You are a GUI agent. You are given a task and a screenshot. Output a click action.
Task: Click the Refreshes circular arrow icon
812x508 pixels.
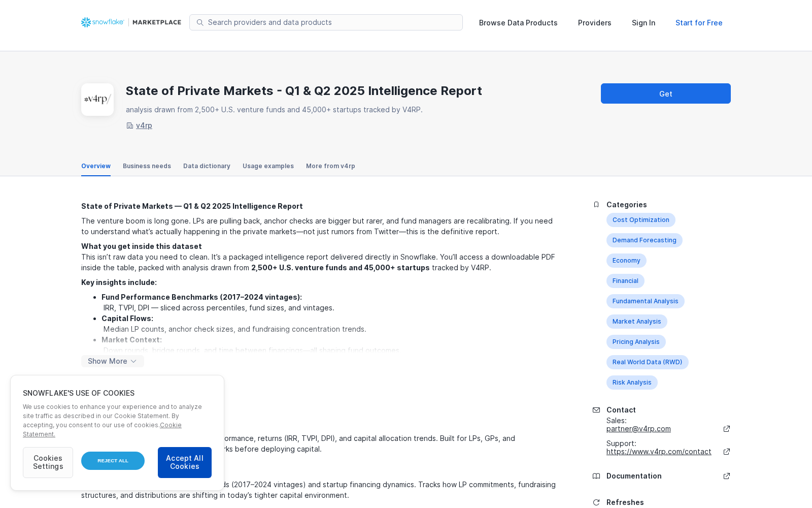pyautogui.click(x=596, y=502)
